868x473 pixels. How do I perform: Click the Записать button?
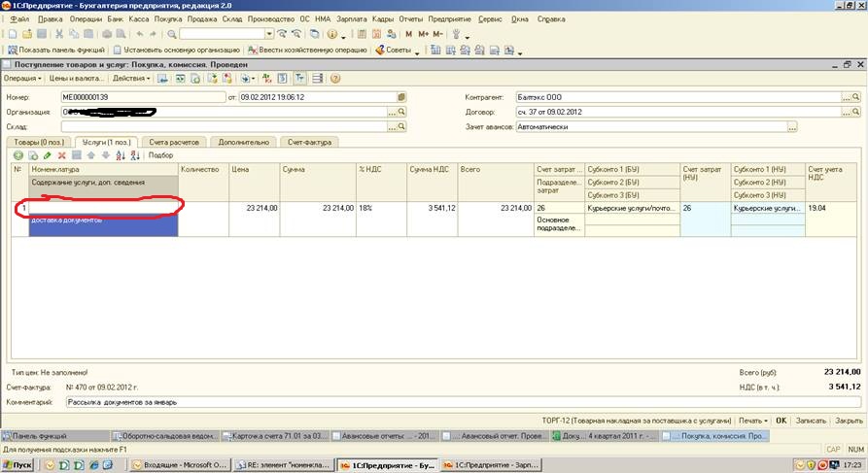pyautogui.click(x=811, y=421)
